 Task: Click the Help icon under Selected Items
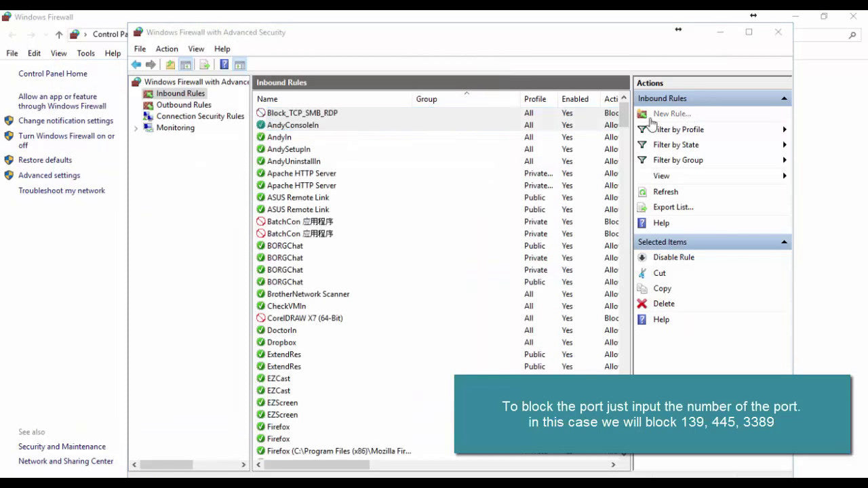pyautogui.click(x=642, y=319)
